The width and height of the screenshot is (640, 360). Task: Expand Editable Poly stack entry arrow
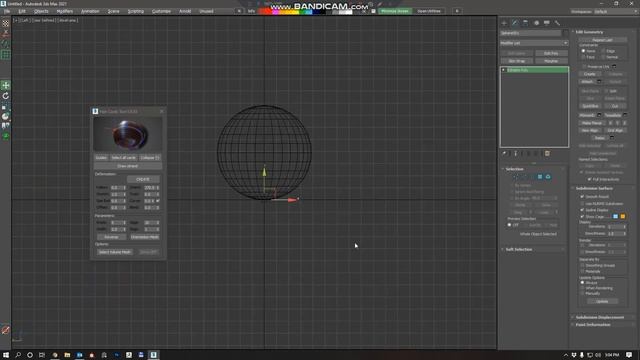[x=504, y=70]
